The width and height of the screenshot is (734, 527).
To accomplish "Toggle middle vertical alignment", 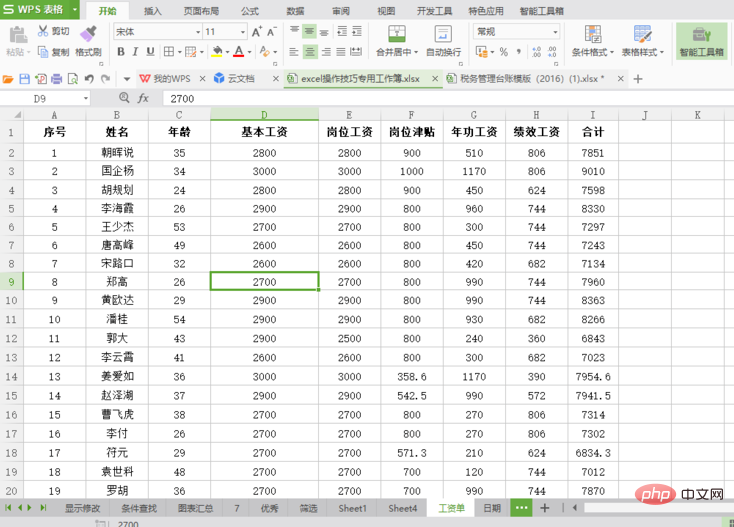I will click(x=309, y=31).
